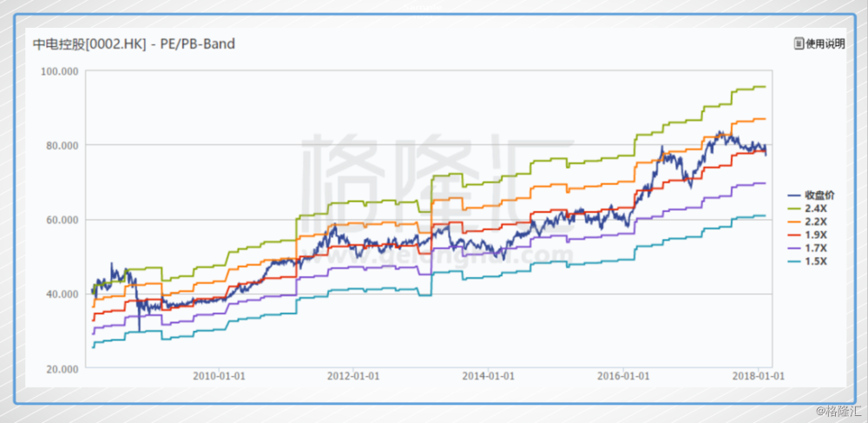Click the 2018-01-01 x-axis date label
868x423 pixels.
(x=760, y=376)
